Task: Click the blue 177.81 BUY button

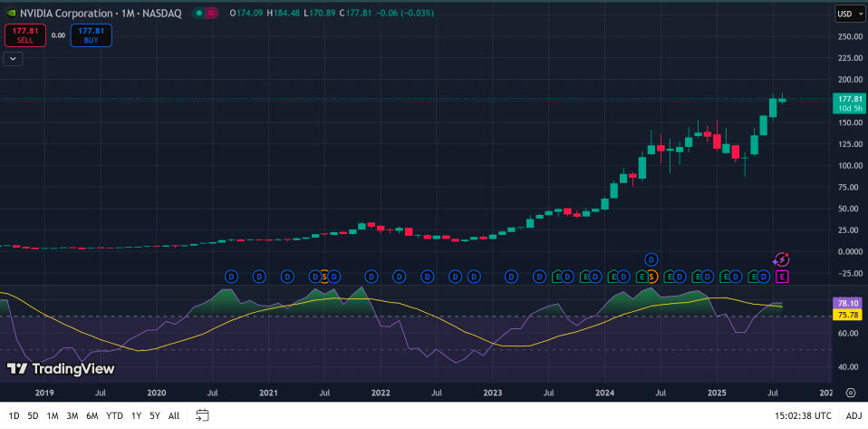Action: (x=92, y=35)
